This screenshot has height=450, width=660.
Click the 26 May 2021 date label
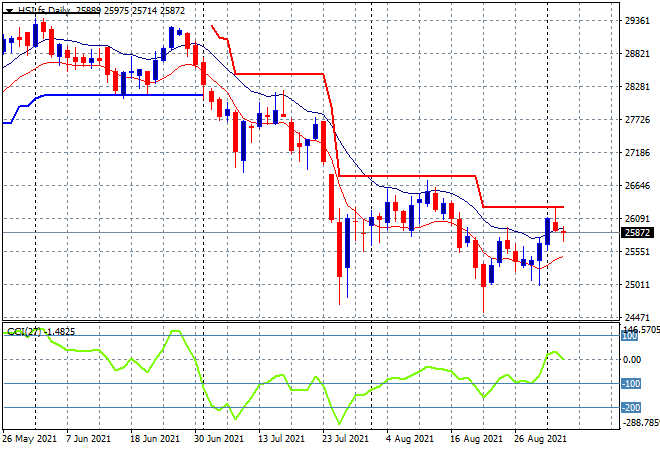[29, 439]
